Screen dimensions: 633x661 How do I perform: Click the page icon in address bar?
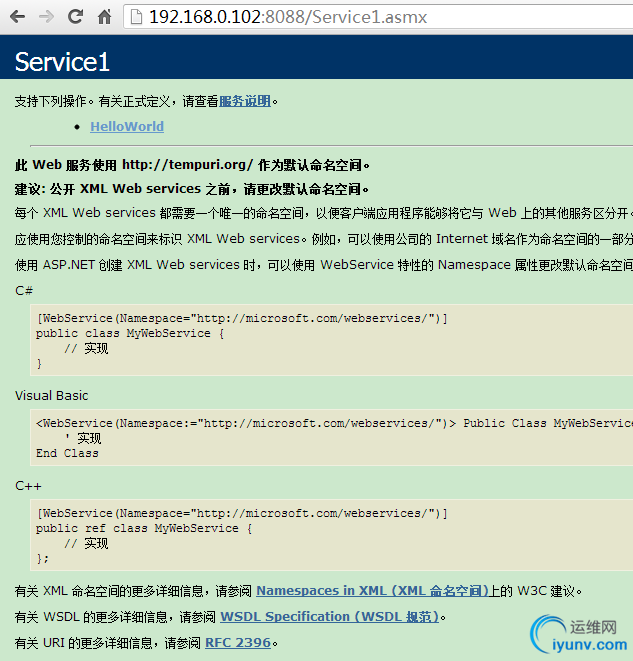(135, 17)
